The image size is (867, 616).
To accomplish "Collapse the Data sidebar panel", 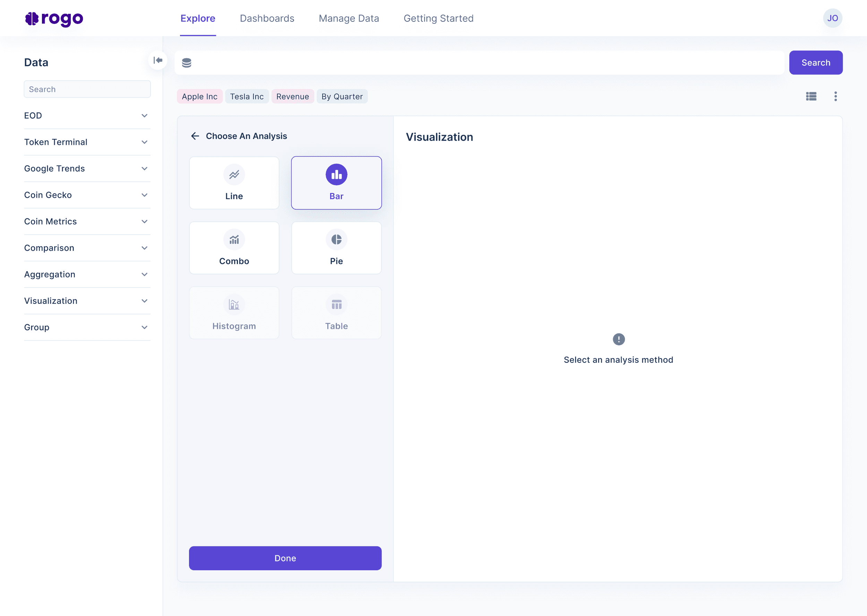I will [x=158, y=60].
